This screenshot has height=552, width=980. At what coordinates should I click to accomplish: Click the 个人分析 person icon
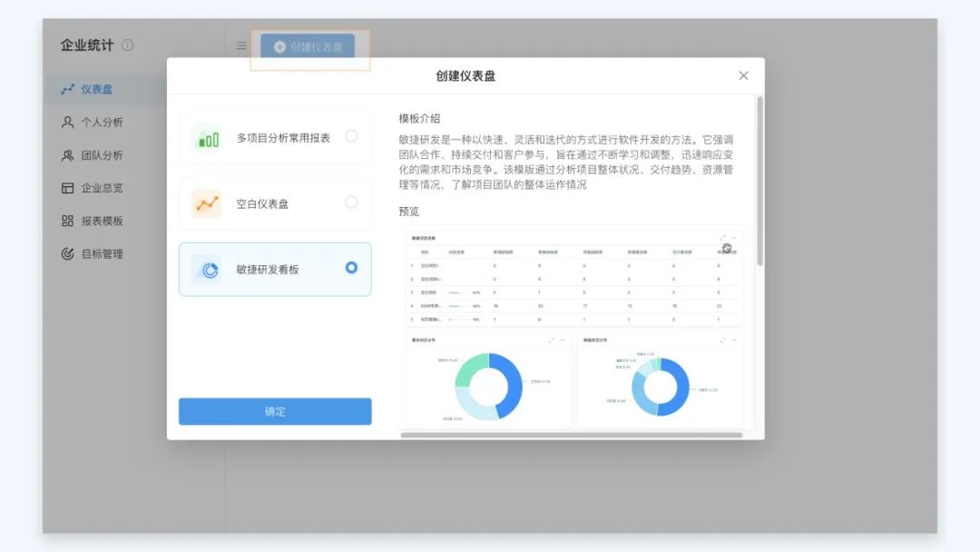coord(67,122)
